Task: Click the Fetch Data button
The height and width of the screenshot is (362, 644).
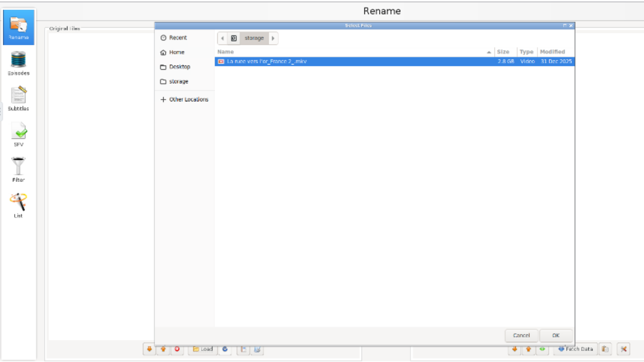Action: coord(575,349)
